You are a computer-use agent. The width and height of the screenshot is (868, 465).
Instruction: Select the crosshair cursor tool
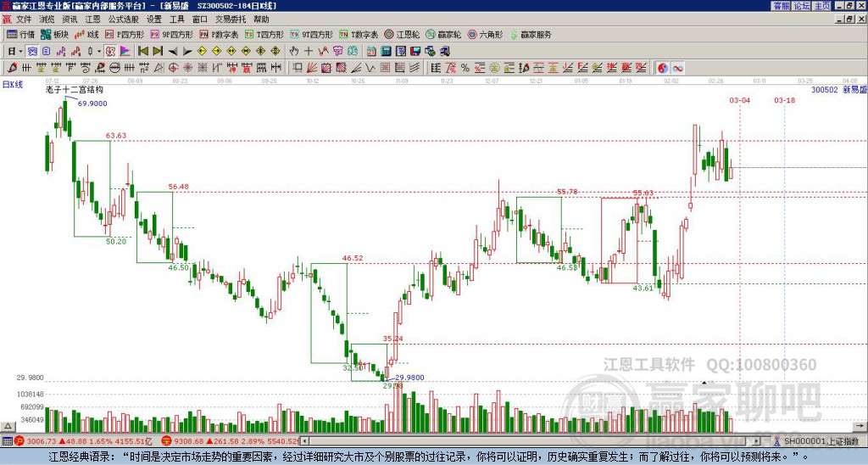pos(309,52)
